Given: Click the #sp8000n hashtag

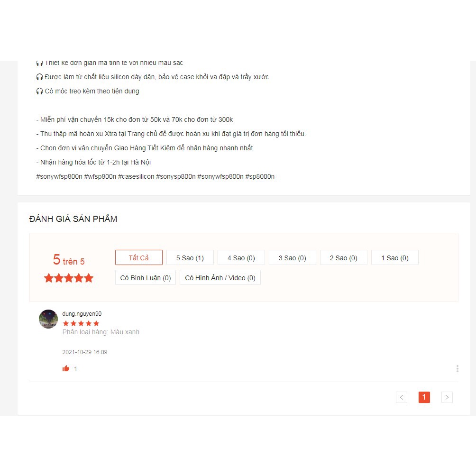Looking at the screenshot, I should coord(260,176).
